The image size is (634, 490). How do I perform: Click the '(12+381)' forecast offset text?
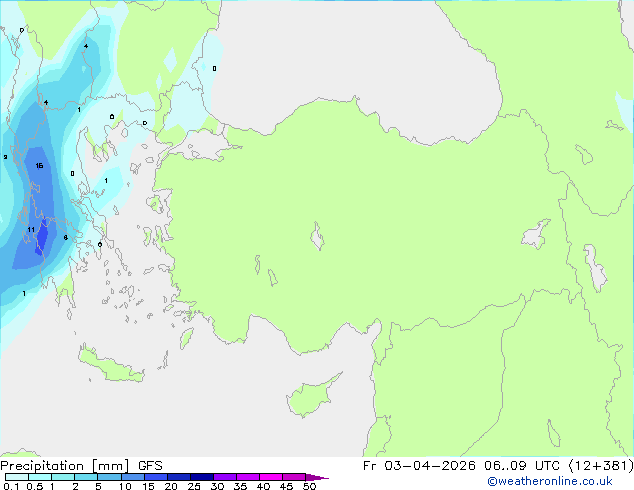[x=601, y=466]
